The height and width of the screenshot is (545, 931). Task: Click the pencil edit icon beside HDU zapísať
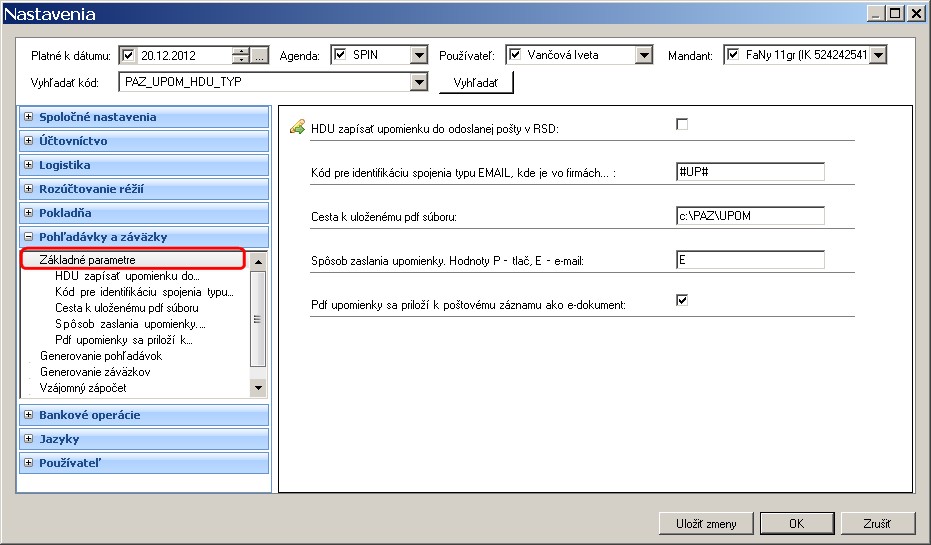297,127
